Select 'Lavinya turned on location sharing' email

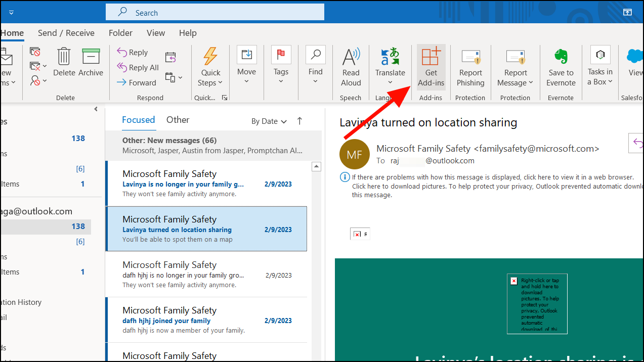206,229
